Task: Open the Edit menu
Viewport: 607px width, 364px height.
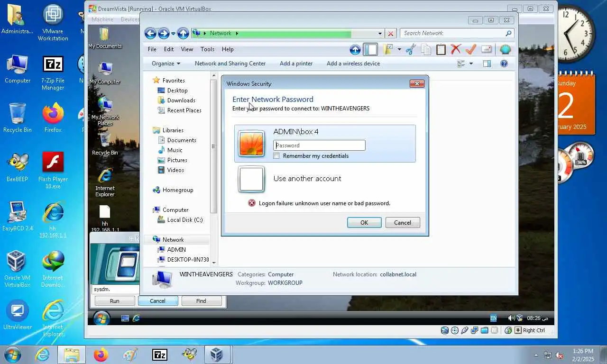Action: (x=169, y=49)
